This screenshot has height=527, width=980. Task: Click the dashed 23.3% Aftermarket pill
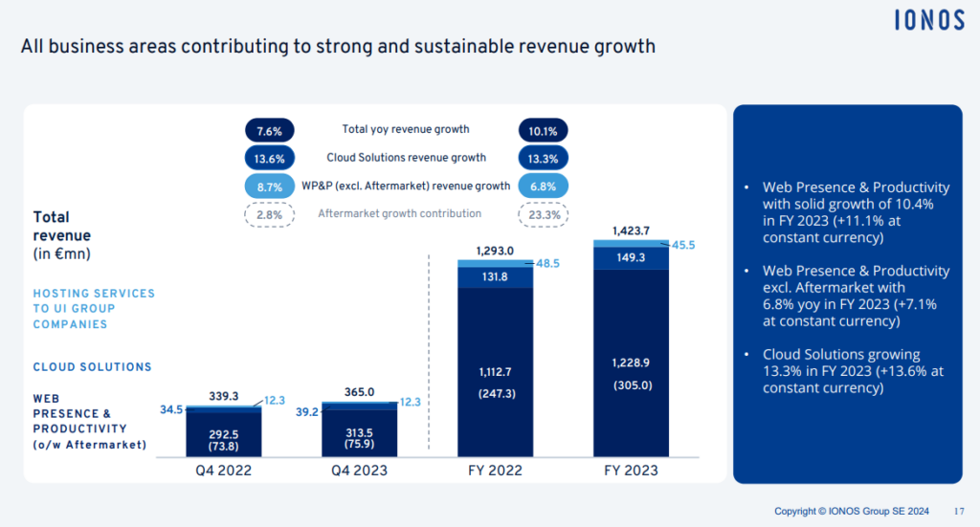point(543,215)
